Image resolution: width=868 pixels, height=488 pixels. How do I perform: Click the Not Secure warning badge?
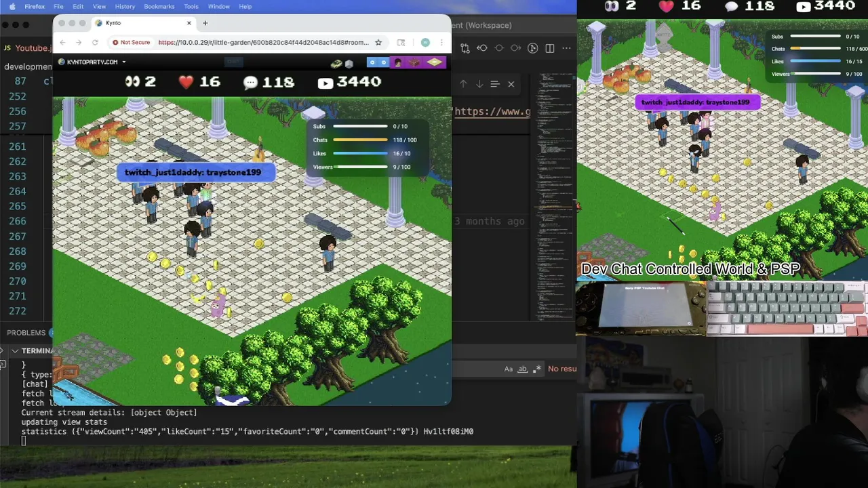click(132, 42)
